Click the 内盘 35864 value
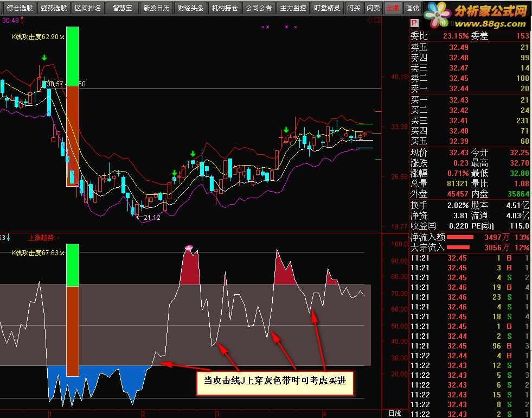The image size is (532, 418). click(x=518, y=194)
